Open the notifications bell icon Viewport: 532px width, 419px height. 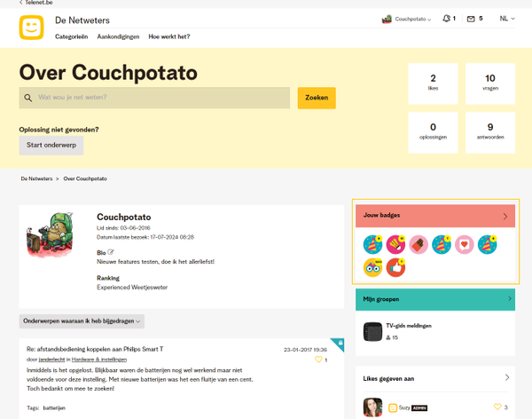447,19
